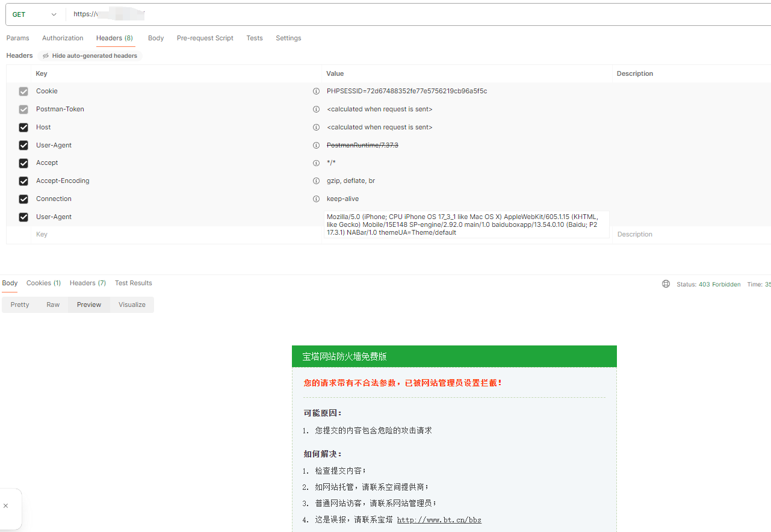771x532 pixels.
Task: Switch to the Authorization tab
Action: [x=63, y=38]
